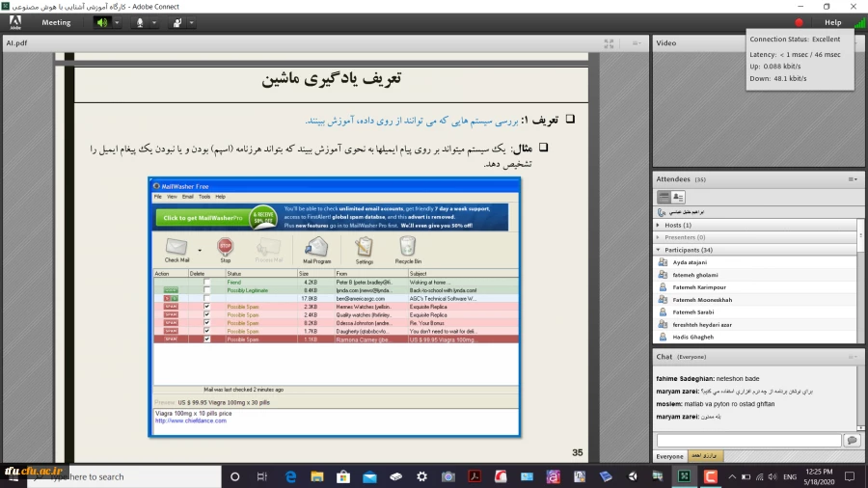This screenshot has height=488, width=868.
Task: Expand the Hosts (1) group
Action: pyautogui.click(x=658, y=225)
